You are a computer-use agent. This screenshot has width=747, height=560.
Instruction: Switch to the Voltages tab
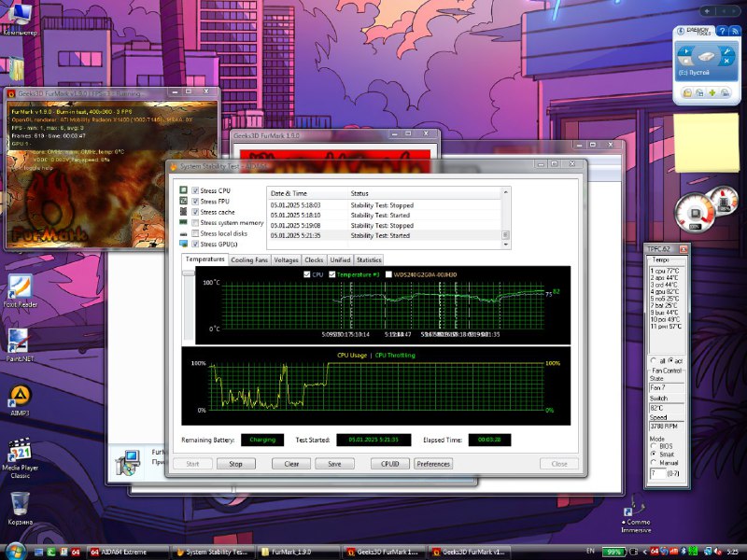(287, 260)
